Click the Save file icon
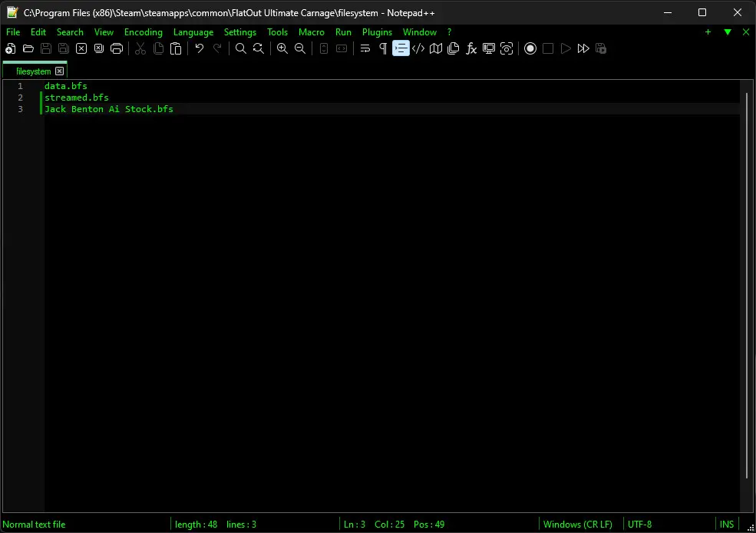The height and width of the screenshot is (533, 756). pos(46,48)
